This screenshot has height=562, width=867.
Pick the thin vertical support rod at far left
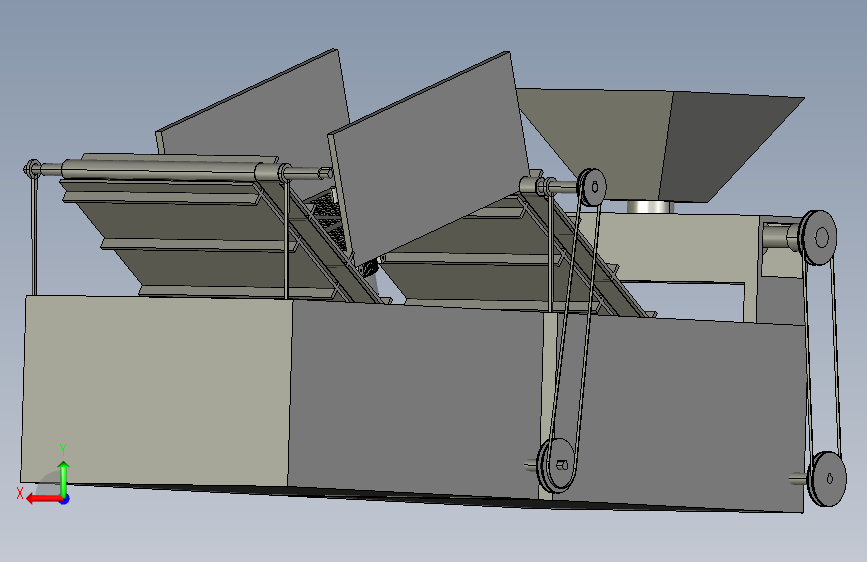[34, 236]
